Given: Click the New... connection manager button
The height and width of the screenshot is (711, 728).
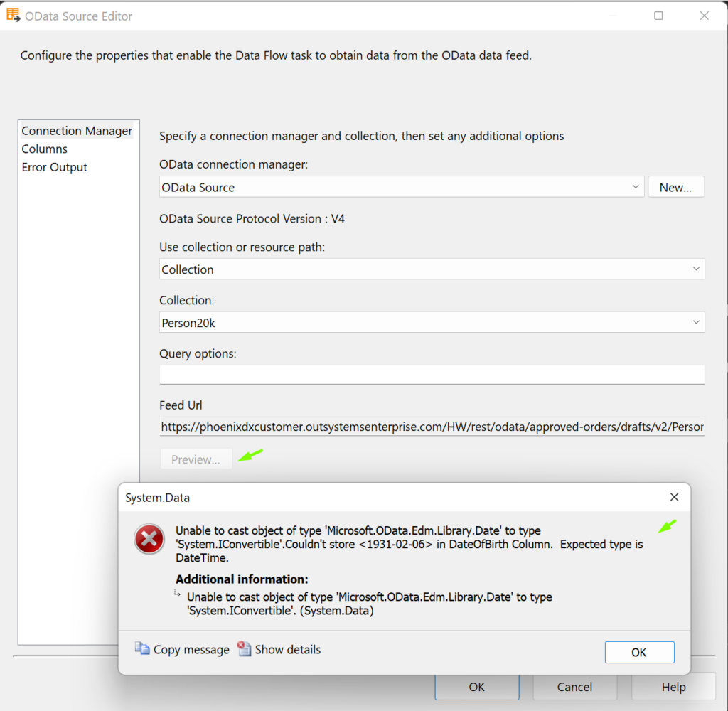Looking at the screenshot, I should [x=675, y=187].
